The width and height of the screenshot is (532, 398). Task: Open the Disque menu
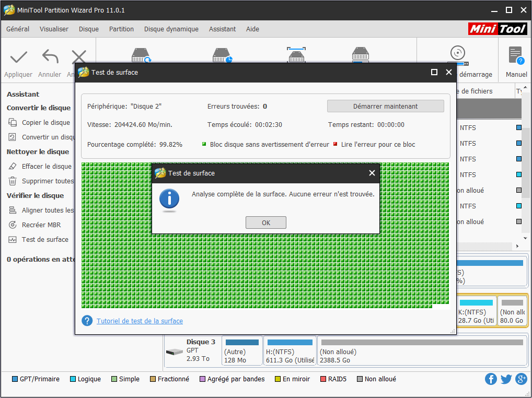(88, 29)
